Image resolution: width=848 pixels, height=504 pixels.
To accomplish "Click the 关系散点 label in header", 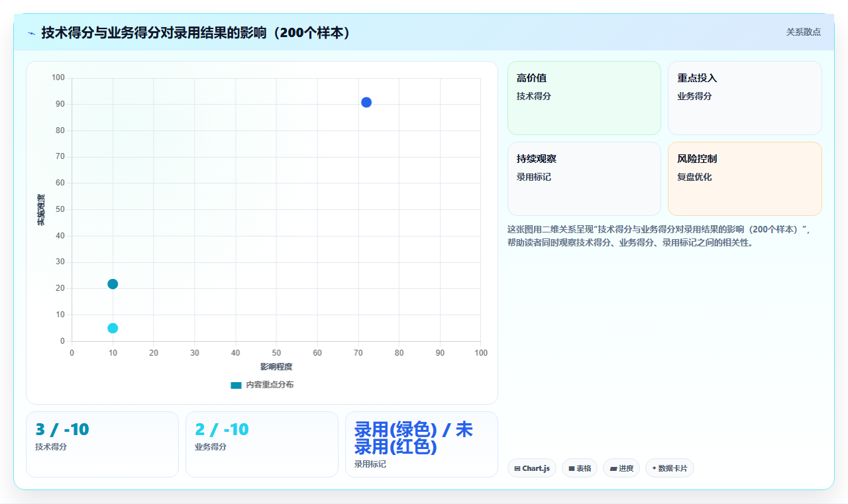I will (x=803, y=32).
